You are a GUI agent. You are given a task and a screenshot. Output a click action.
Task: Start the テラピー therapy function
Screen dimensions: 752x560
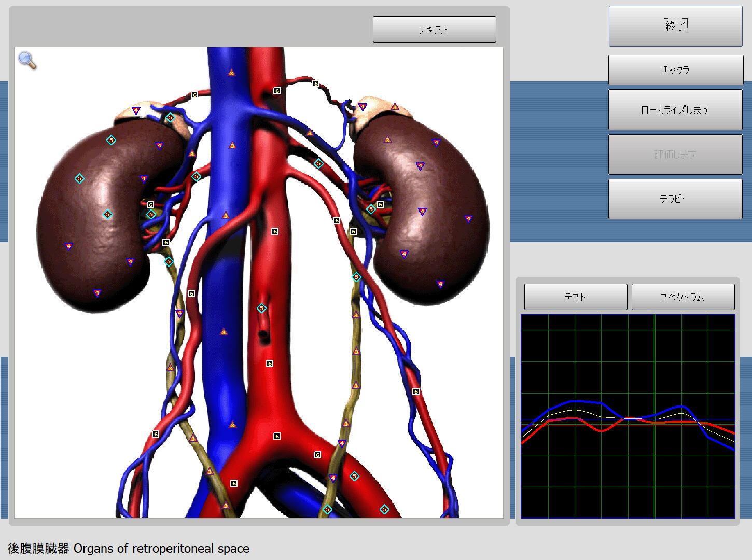[x=675, y=199]
